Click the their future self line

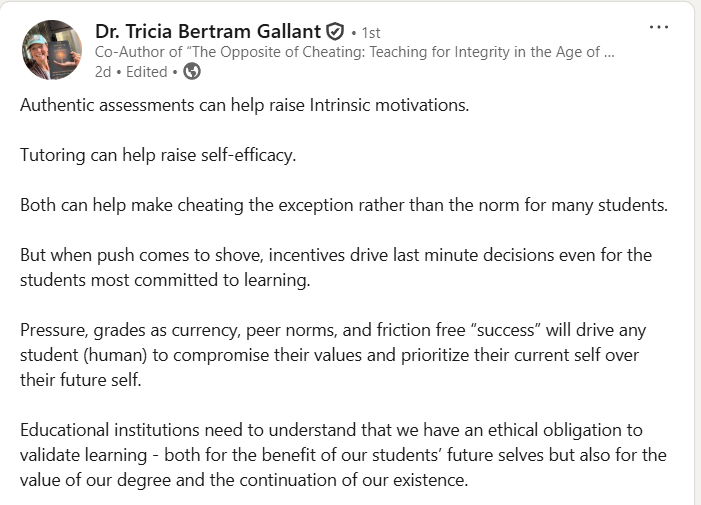coord(80,380)
